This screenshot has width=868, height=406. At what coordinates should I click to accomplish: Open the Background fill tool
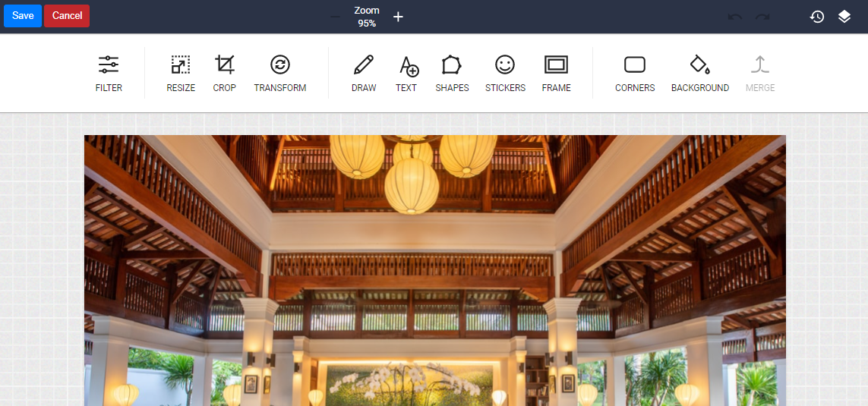[699, 74]
